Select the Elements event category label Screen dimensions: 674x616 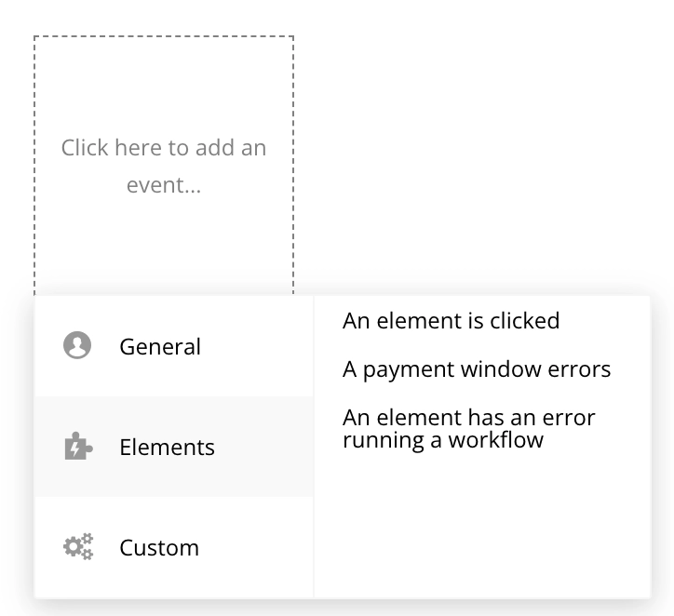[x=167, y=447]
